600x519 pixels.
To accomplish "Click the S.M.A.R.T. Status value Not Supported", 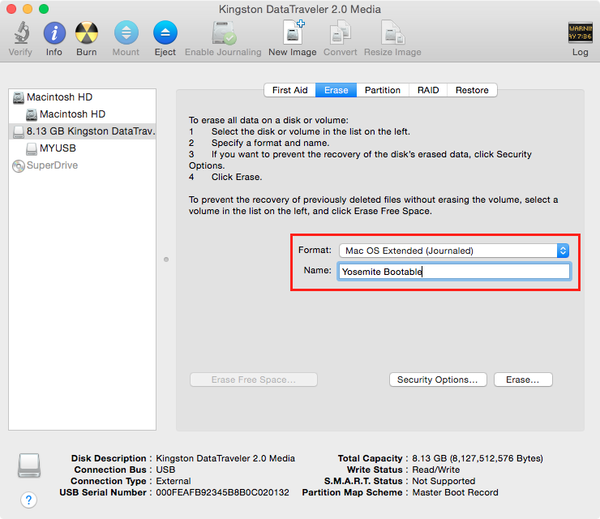I will point(443,481).
